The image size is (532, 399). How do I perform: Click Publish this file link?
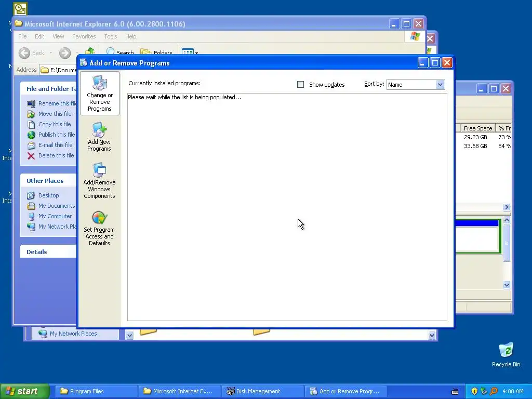57,135
